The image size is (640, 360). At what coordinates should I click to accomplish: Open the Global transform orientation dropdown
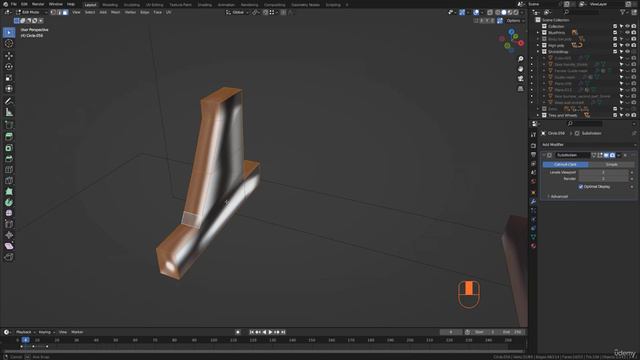coord(238,12)
